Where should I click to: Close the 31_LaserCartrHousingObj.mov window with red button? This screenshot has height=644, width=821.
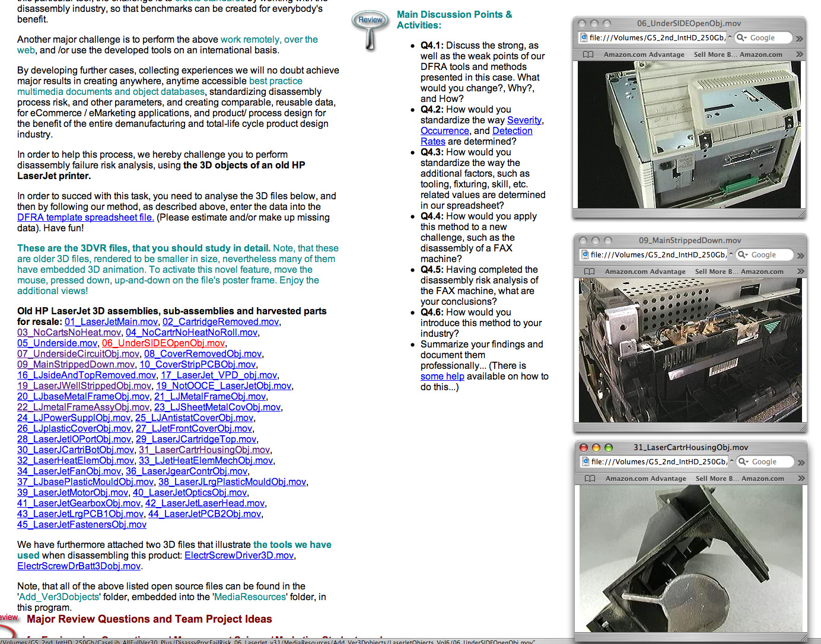pyautogui.click(x=583, y=448)
